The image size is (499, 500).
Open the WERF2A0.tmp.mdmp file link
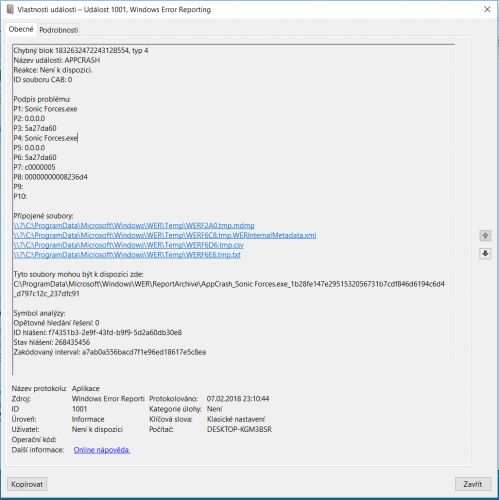(x=134, y=226)
